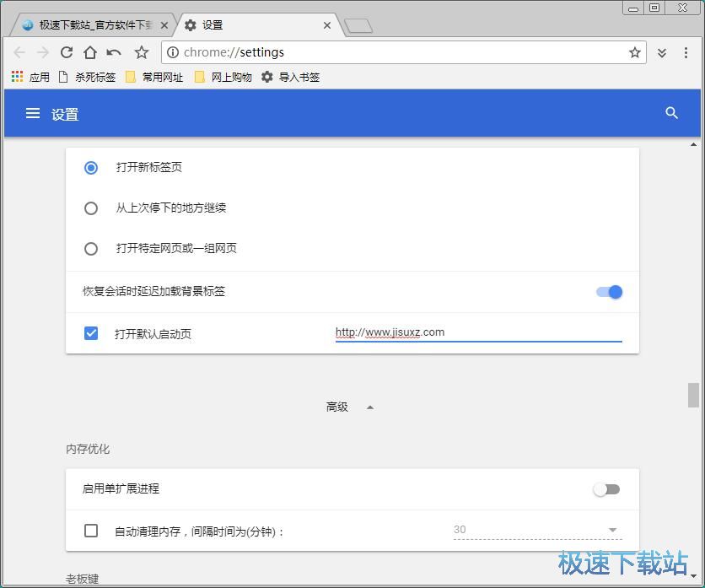
Task: Click the 导入书签 bookmark item
Action: coord(290,77)
